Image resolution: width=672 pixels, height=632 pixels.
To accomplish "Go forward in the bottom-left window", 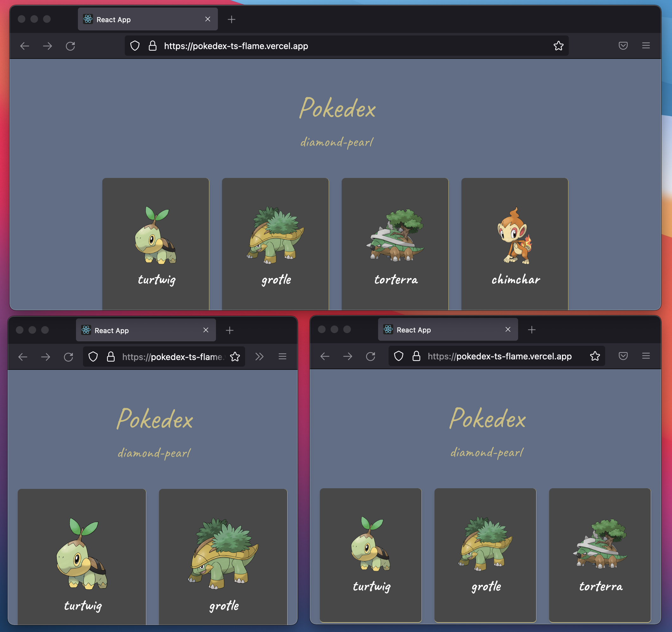I will click(x=46, y=357).
